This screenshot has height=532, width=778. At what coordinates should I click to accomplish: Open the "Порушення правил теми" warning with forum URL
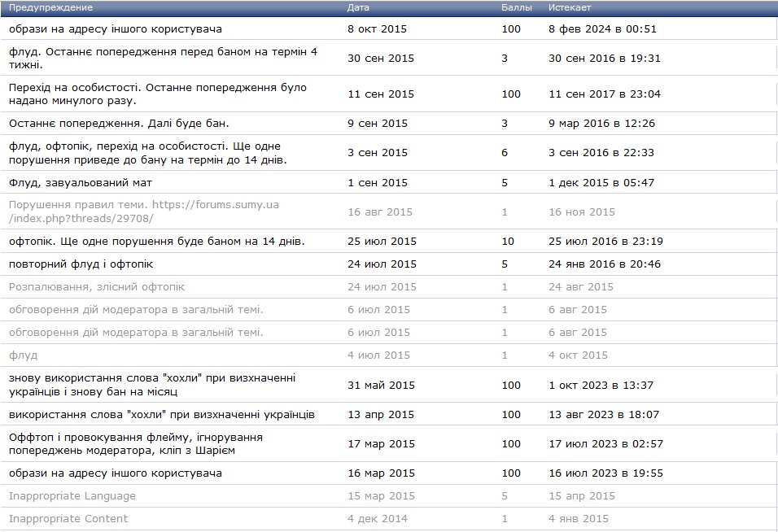[x=143, y=211]
